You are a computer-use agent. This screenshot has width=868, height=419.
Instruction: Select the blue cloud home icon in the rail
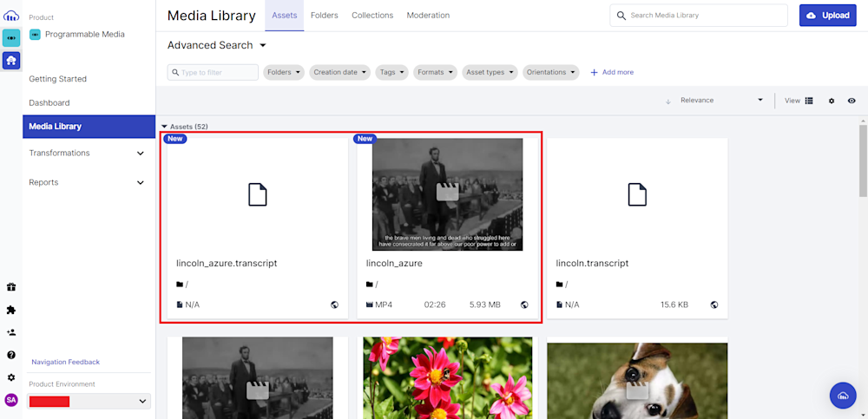point(11,61)
